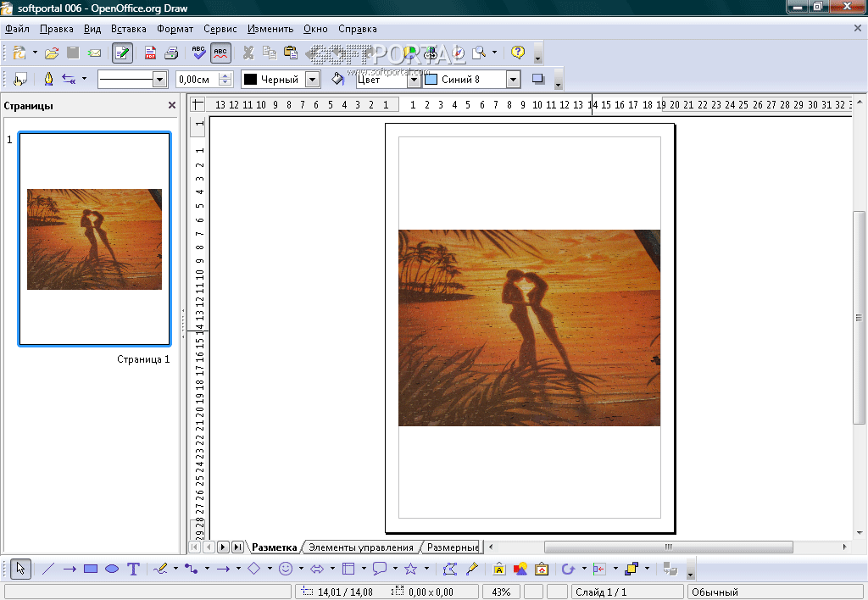Click the Paste clipboard icon
868x600 pixels.
(x=291, y=53)
